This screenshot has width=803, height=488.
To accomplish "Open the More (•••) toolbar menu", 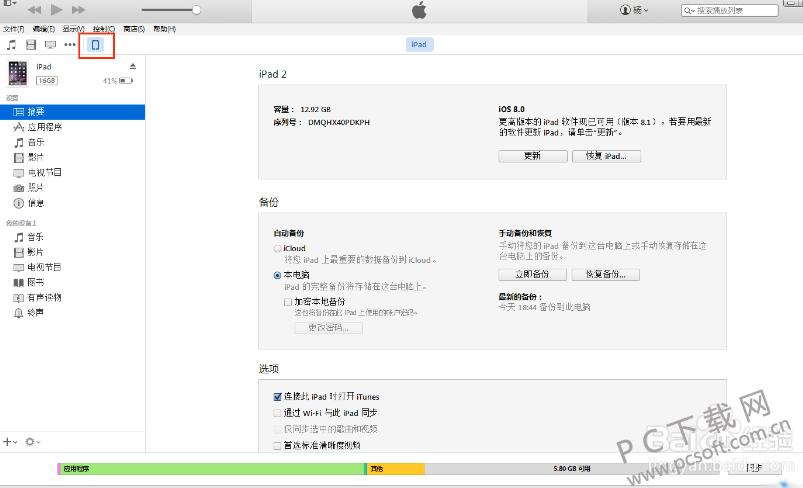I will [x=70, y=45].
